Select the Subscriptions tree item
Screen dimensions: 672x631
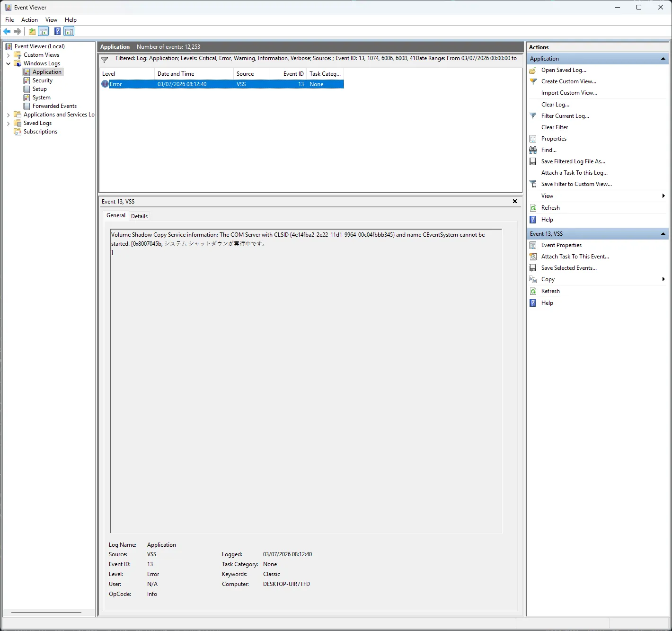point(40,132)
